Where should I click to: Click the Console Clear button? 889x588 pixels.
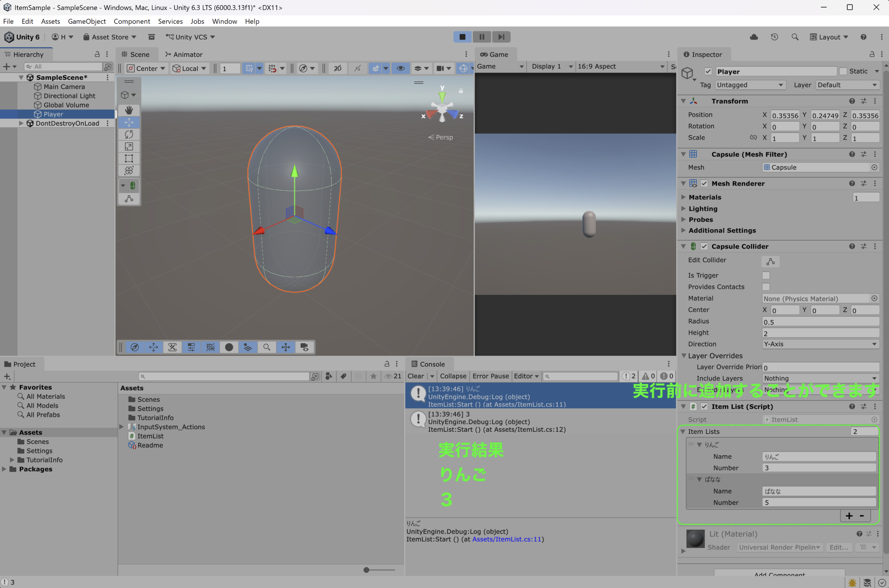pyautogui.click(x=415, y=376)
